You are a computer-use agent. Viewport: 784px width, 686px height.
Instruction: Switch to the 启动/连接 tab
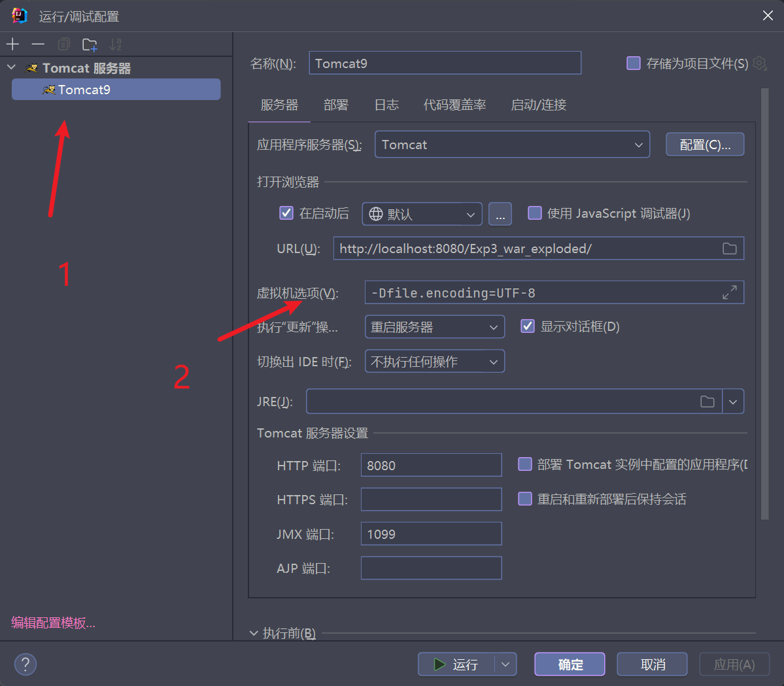(x=539, y=105)
